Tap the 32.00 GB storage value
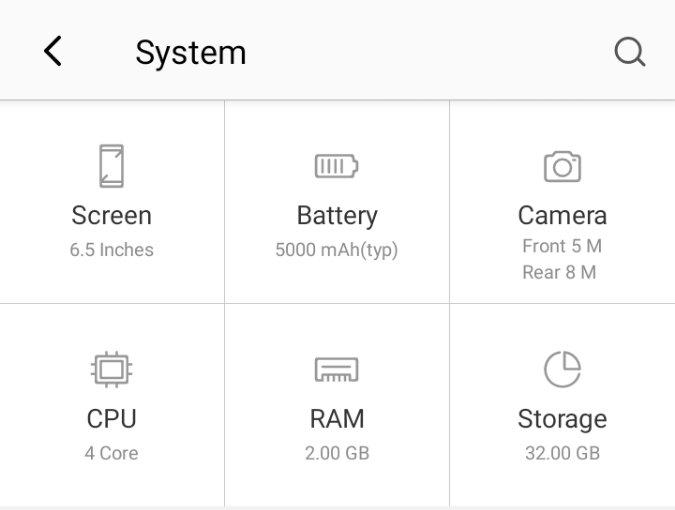This screenshot has width=675, height=510. 562,453
